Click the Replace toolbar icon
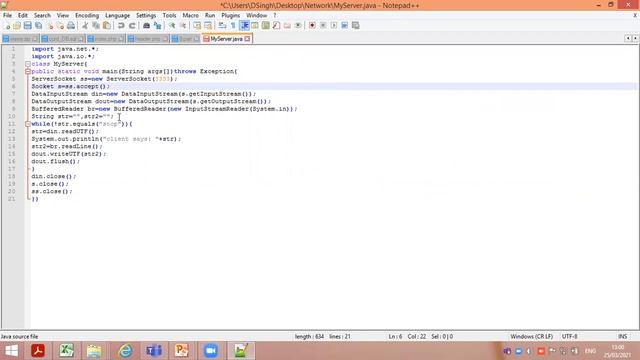This screenshot has width=640, height=360. pos(157,25)
